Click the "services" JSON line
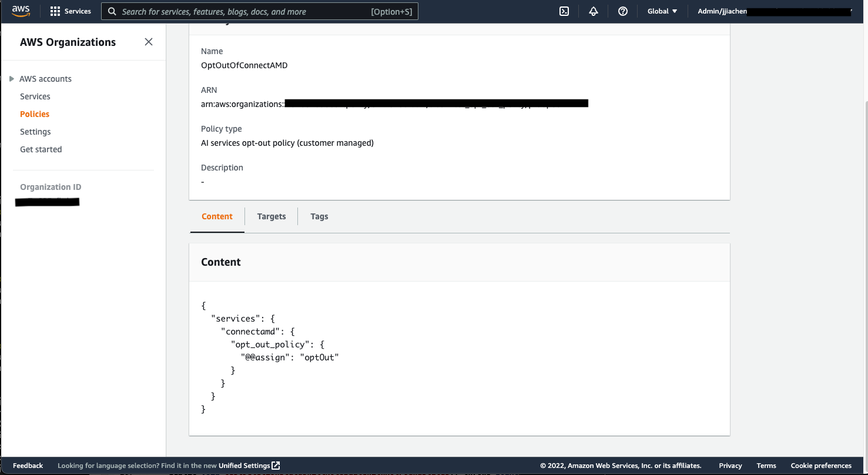Viewport: 868px width, 475px height. click(x=243, y=319)
